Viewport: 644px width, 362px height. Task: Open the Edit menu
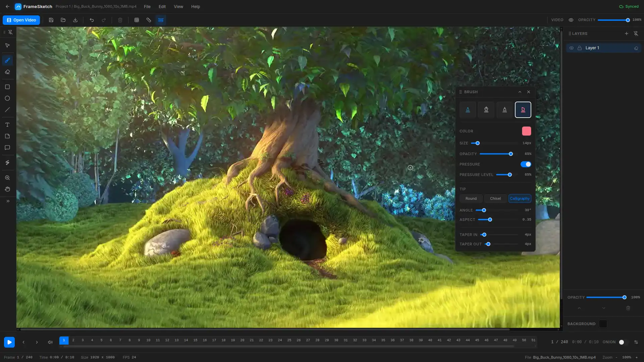coord(162,7)
